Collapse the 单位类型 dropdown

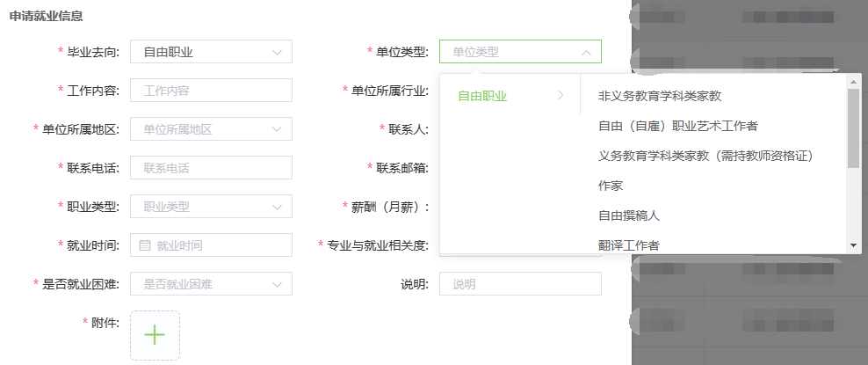[x=586, y=52]
